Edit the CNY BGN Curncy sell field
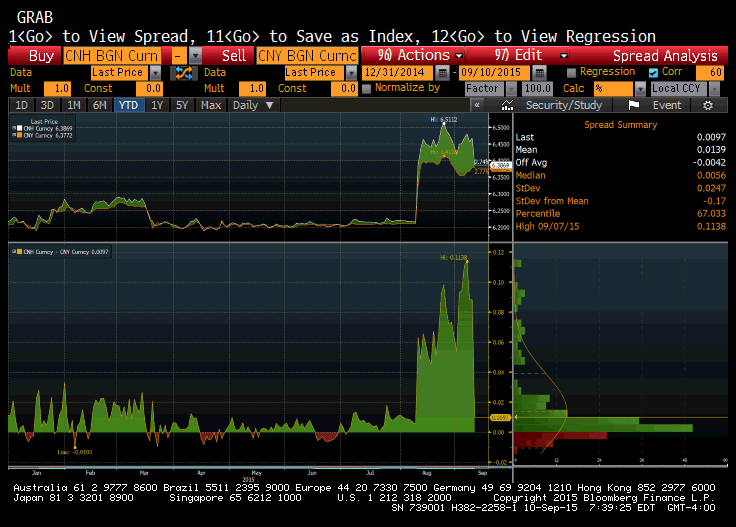Screen dimensions: 736x527 [307, 56]
